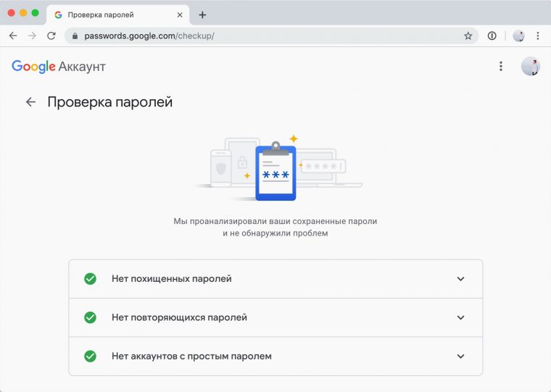Image resolution: width=551 pixels, height=392 pixels.
Task: Click the green checkmark for Нет похищенных паролей
Action: point(91,279)
